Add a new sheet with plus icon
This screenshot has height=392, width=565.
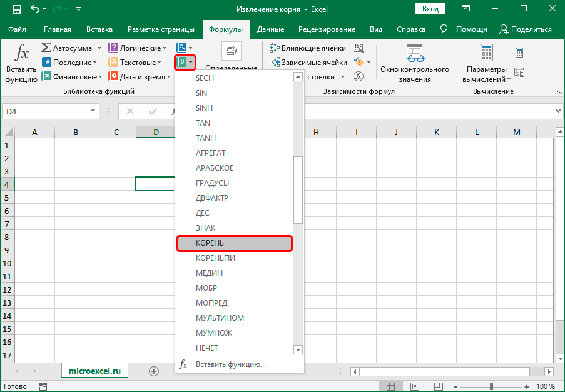154,371
